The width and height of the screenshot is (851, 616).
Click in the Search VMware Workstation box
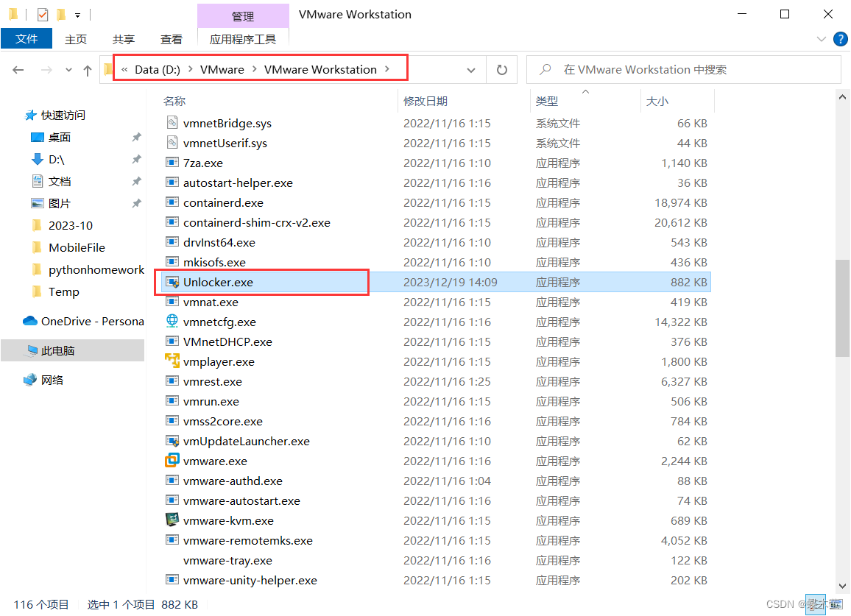click(x=684, y=69)
